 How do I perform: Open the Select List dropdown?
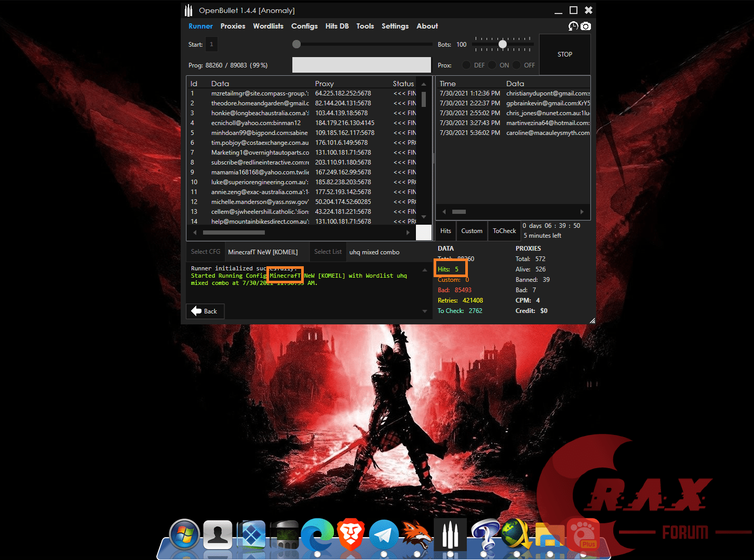(328, 252)
